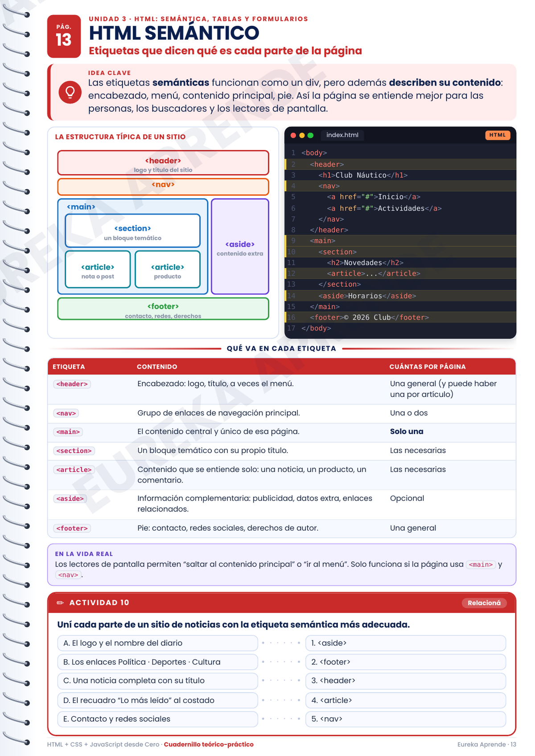Click the <article> producto box
The image size is (535, 756).
click(168, 270)
